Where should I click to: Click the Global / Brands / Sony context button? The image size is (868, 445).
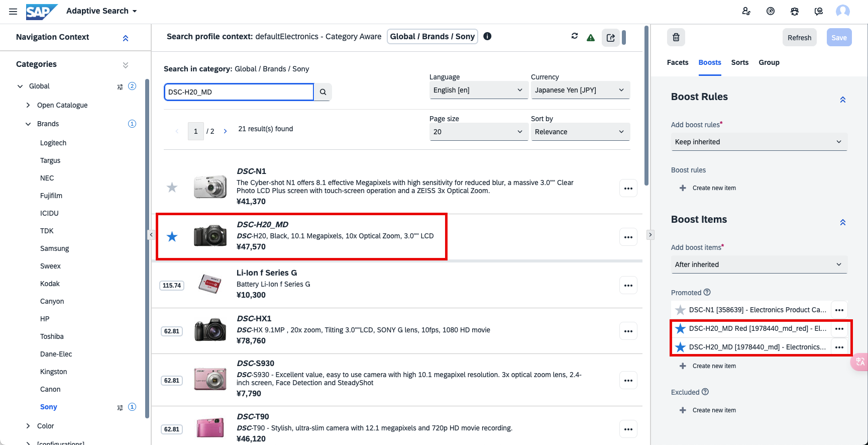432,37
